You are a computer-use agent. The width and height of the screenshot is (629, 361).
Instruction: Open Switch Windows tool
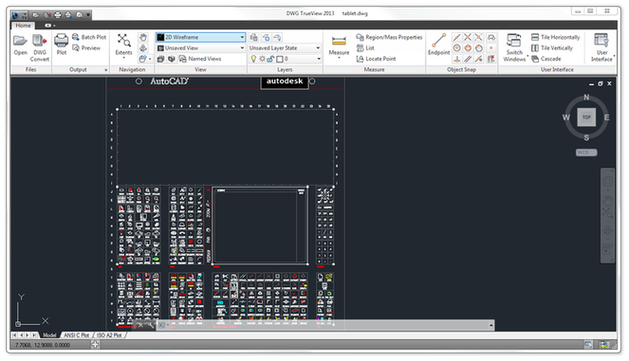pos(514,47)
